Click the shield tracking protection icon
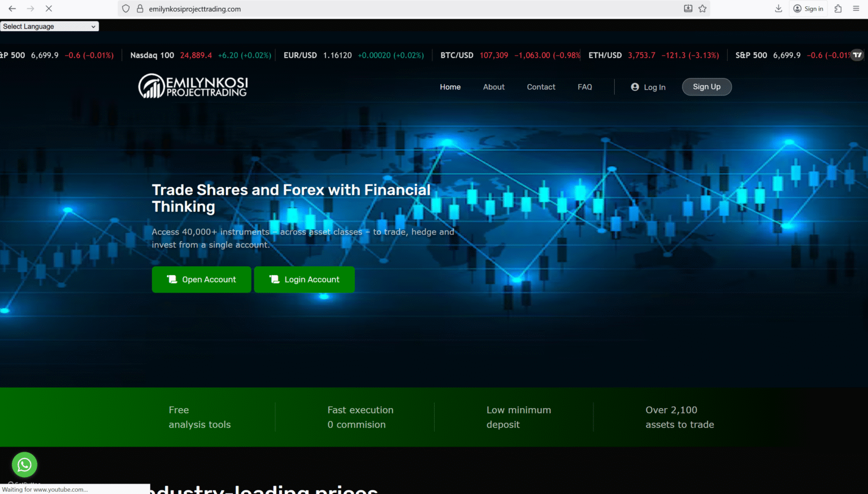This screenshot has height=494, width=868. [x=126, y=8]
